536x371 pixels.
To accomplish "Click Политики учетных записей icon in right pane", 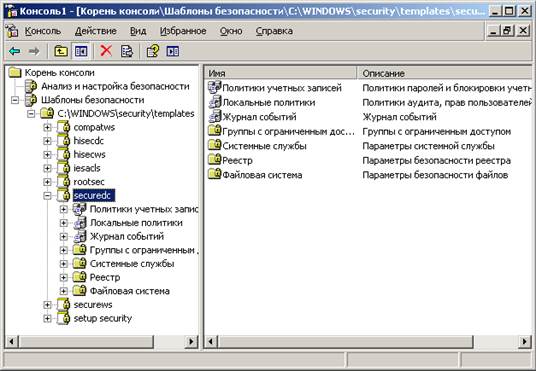I will click(215, 88).
